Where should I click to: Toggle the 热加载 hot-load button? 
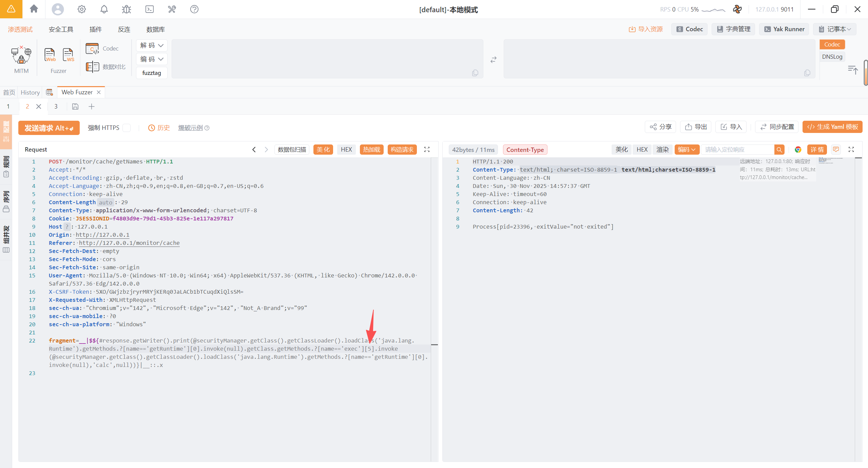(371, 150)
